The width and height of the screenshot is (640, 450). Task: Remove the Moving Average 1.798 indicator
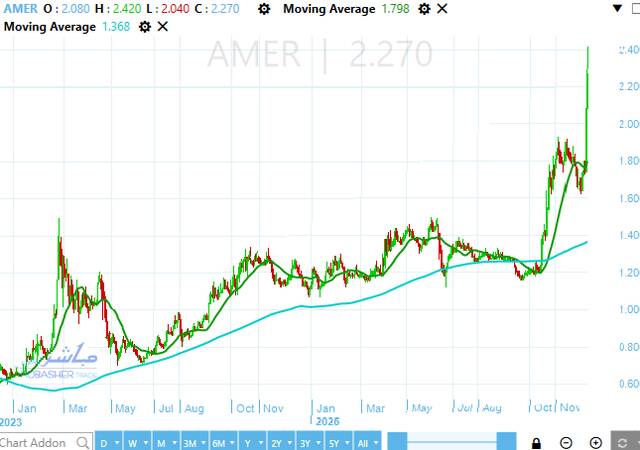click(x=442, y=9)
